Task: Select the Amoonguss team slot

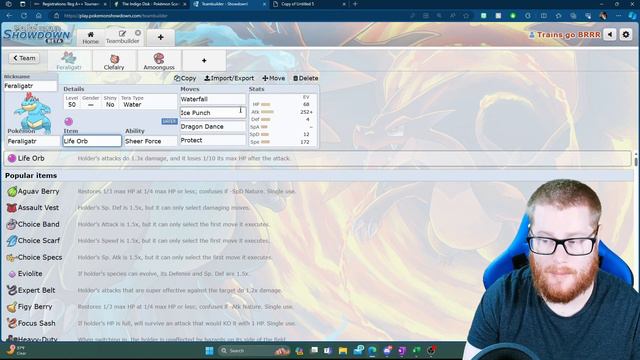Action: click(159, 61)
